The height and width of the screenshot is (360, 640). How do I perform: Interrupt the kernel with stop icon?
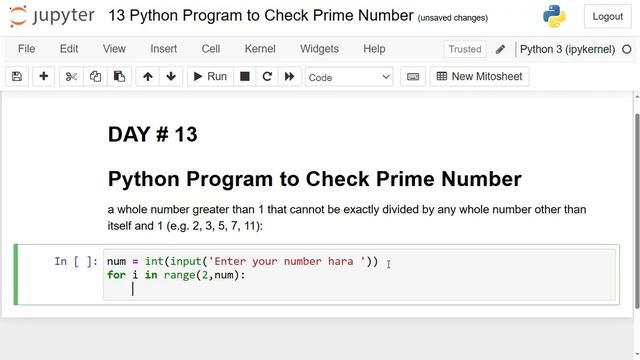[x=244, y=76]
